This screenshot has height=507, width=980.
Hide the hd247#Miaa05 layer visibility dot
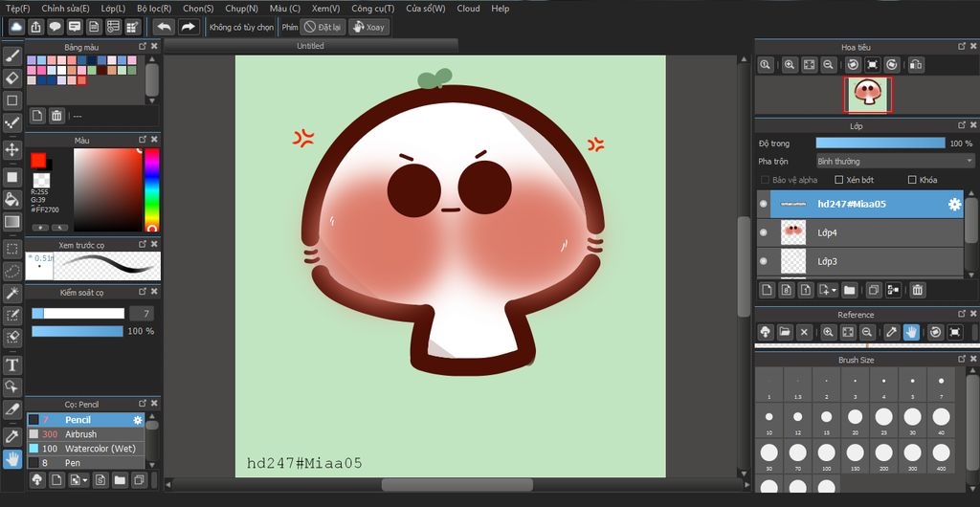click(763, 204)
